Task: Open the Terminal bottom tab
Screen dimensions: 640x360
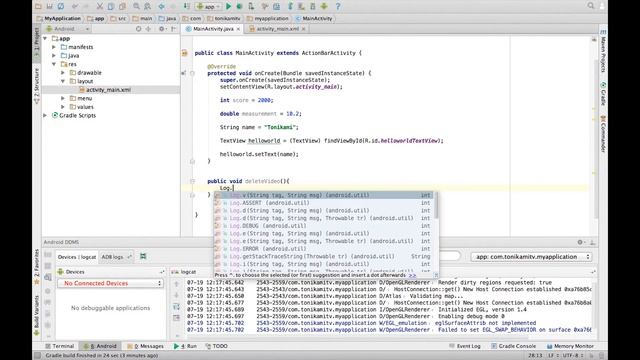Action: (60, 346)
